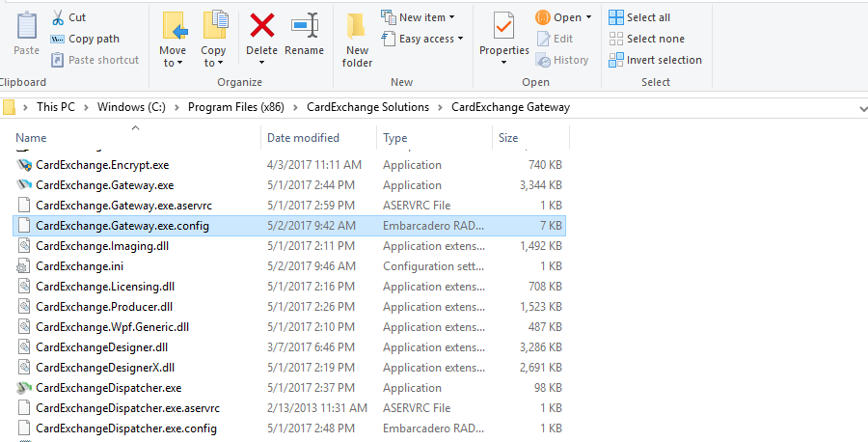Click the Easy access icon
This screenshot has width=868, height=442.
(x=388, y=39)
